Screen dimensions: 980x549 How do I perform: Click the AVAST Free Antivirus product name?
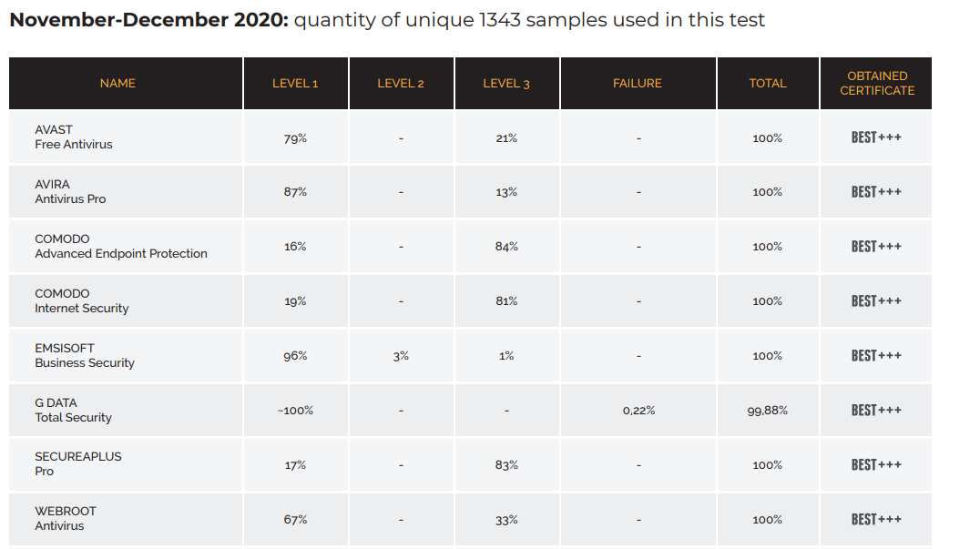click(74, 137)
